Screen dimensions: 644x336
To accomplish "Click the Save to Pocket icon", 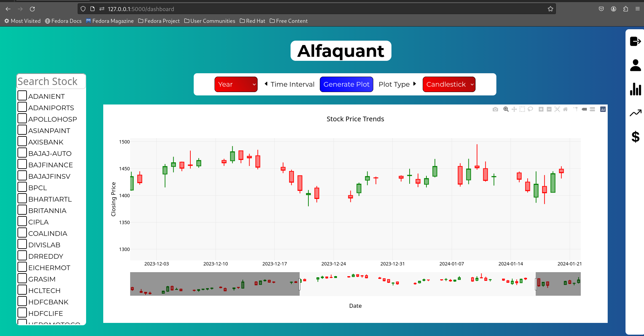I will [601, 9].
